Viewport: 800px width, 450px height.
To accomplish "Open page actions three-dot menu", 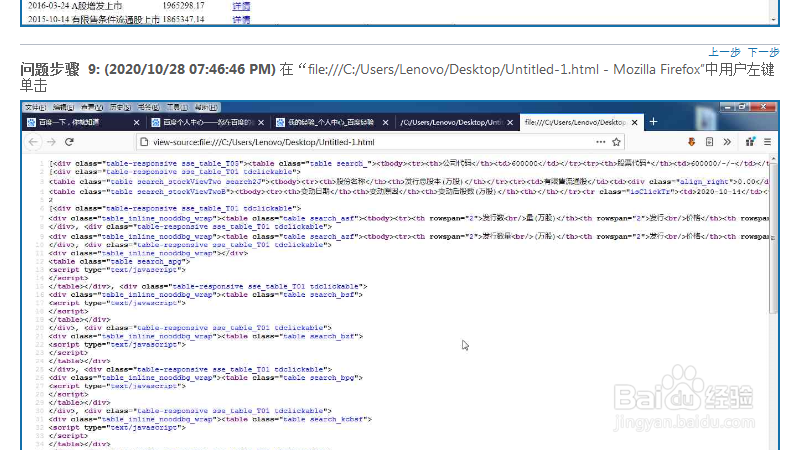I will click(601, 142).
